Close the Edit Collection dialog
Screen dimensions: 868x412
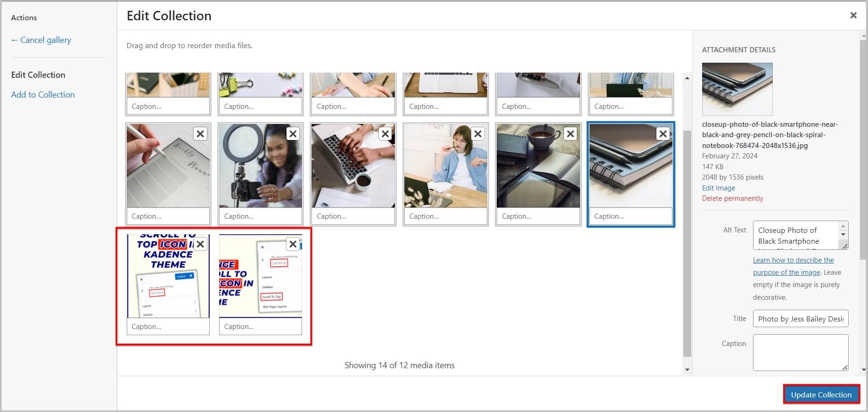click(853, 16)
